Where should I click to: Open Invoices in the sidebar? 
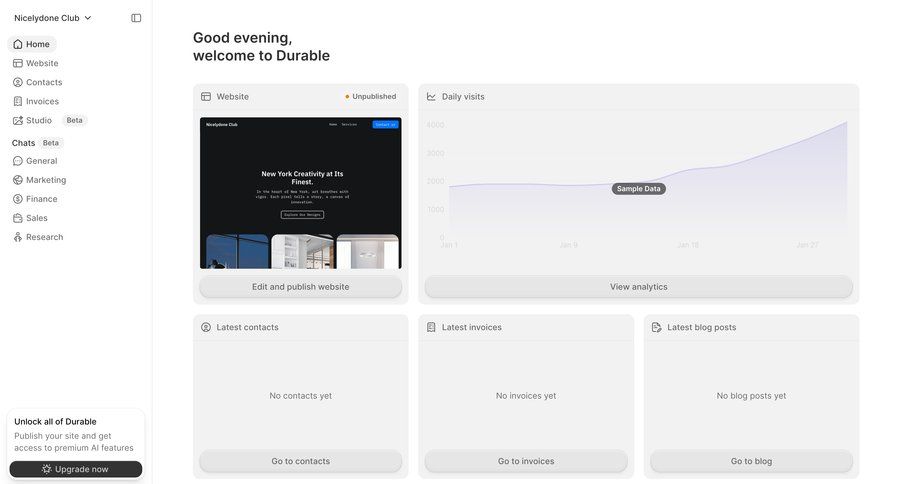[x=42, y=101]
